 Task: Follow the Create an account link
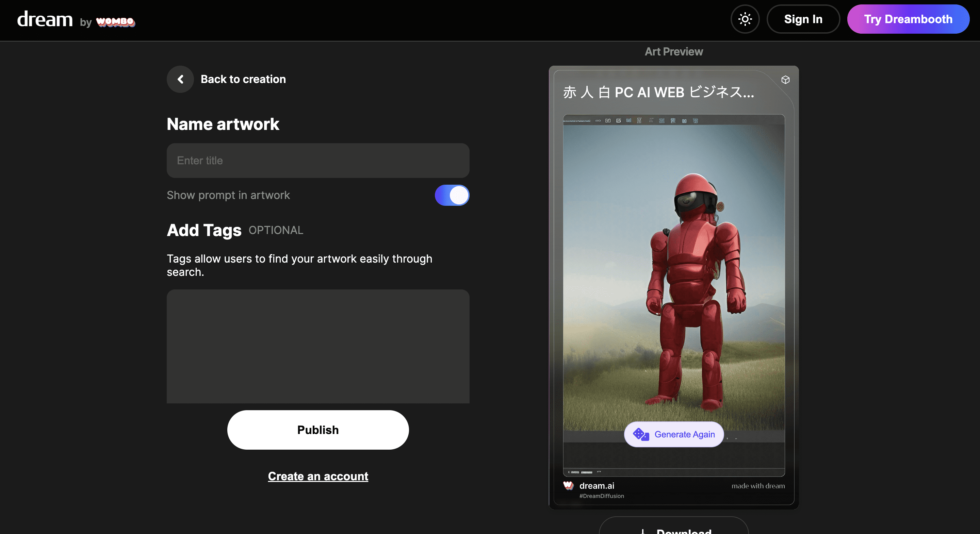[x=318, y=476]
